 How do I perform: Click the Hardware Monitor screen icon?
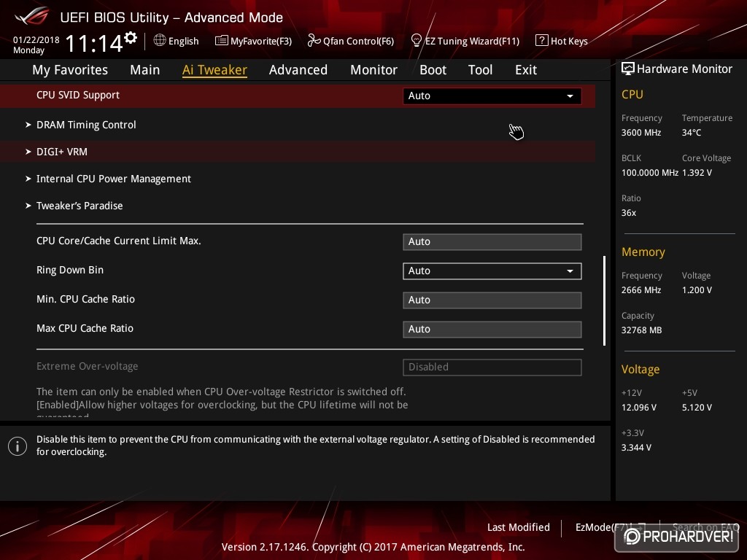(628, 69)
